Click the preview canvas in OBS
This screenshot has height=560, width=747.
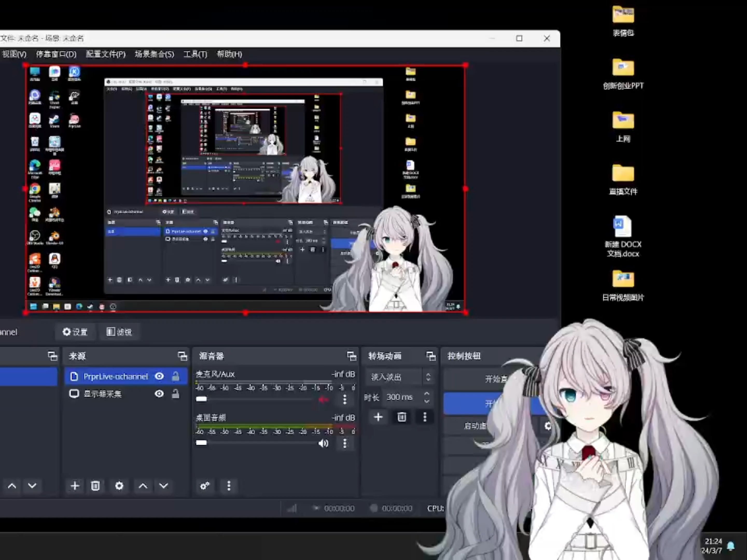[246, 189]
